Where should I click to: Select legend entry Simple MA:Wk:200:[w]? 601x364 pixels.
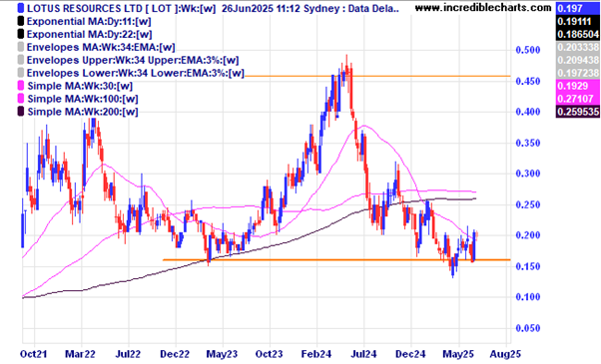[83, 112]
